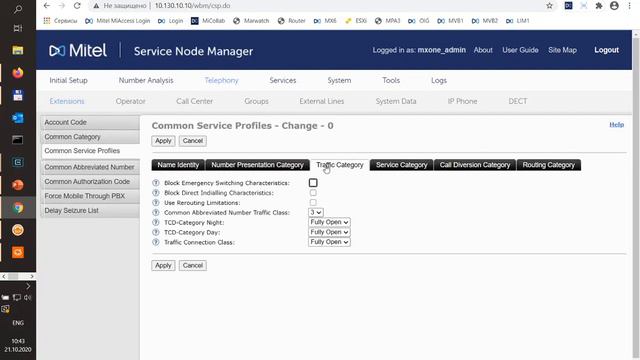
Task: Open the browser Extensions puzzle icon
Action: coord(599,6)
